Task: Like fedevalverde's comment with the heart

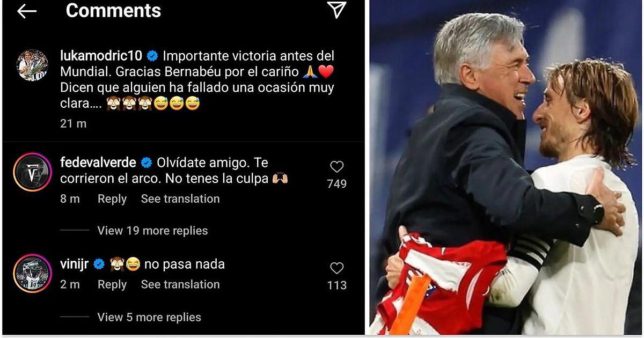Action: pyautogui.click(x=336, y=167)
